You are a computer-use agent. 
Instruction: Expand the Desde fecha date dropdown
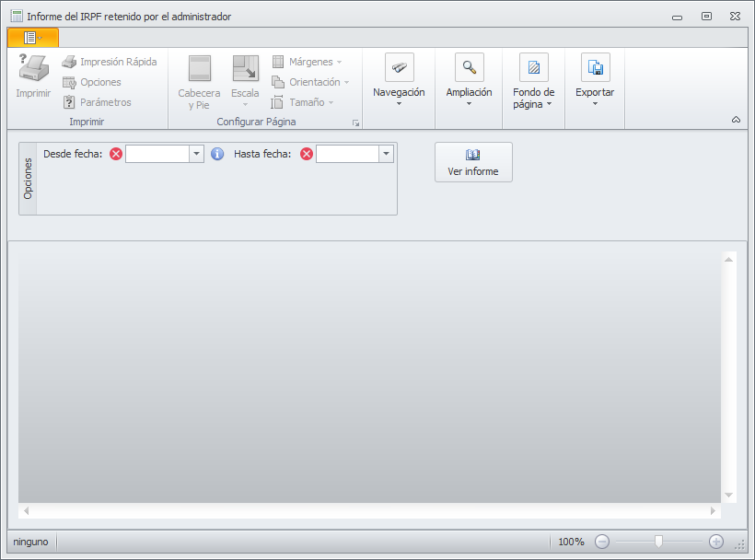tap(196, 154)
